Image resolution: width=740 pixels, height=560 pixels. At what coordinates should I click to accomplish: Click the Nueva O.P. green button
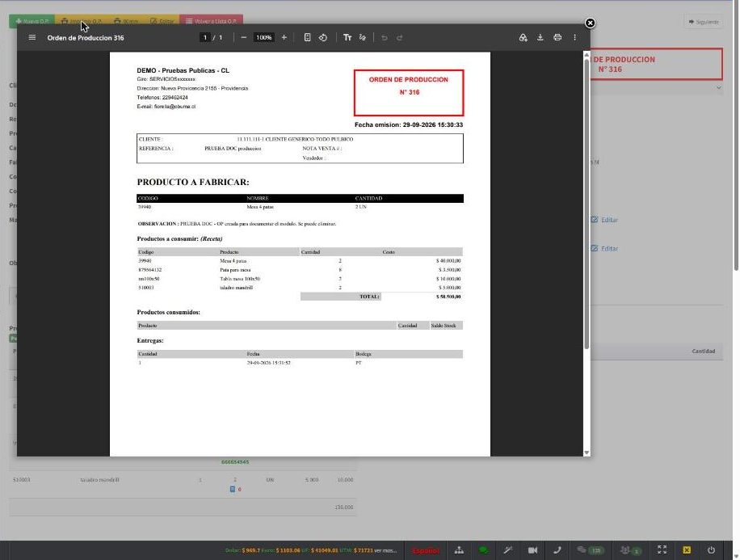32,21
